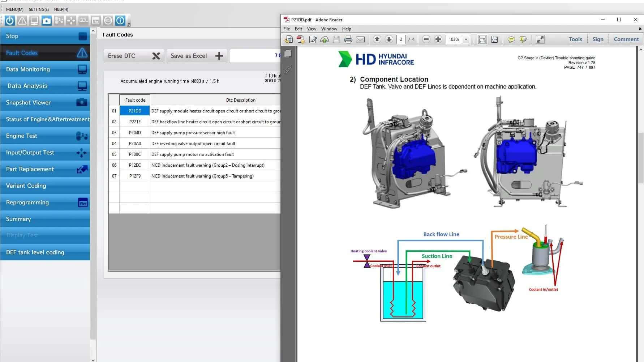The height and width of the screenshot is (362, 644).
Task: Click the Erase DTC button
Action: 134,56
